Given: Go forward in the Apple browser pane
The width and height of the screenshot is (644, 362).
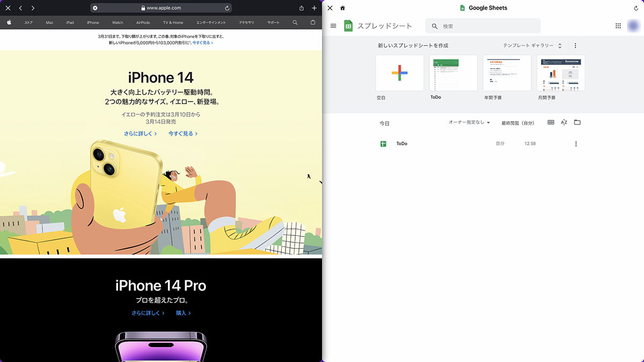Looking at the screenshot, I should pos(33,8).
